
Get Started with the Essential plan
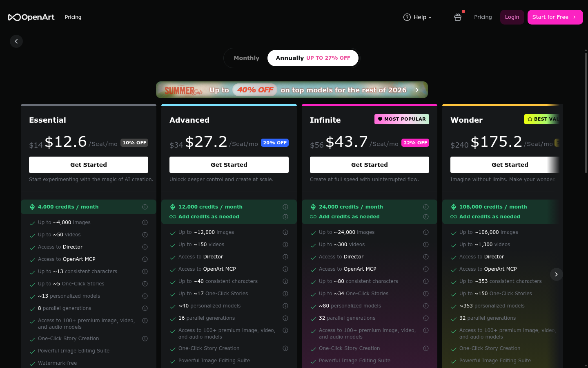tap(89, 165)
